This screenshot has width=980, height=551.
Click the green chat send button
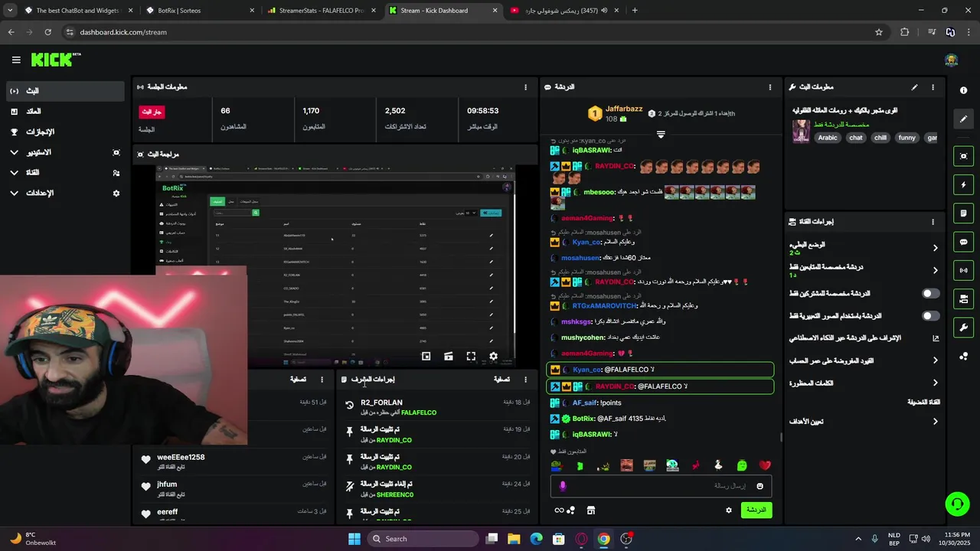click(756, 510)
